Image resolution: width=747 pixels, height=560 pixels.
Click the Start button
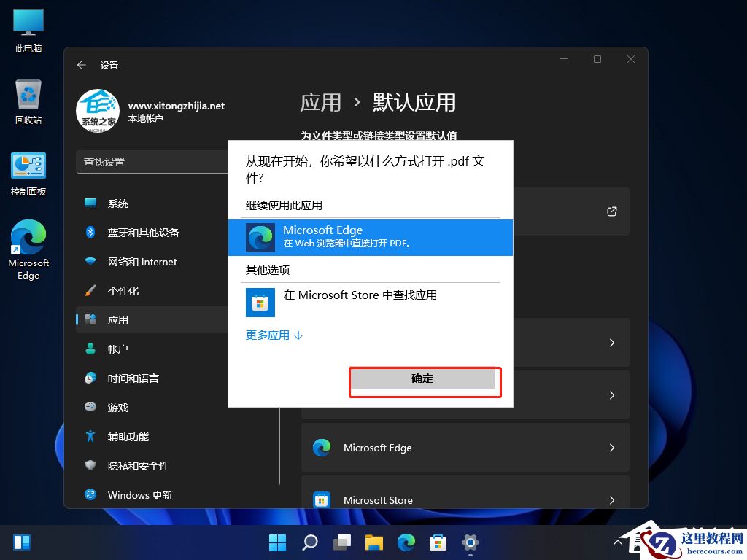pyautogui.click(x=277, y=542)
